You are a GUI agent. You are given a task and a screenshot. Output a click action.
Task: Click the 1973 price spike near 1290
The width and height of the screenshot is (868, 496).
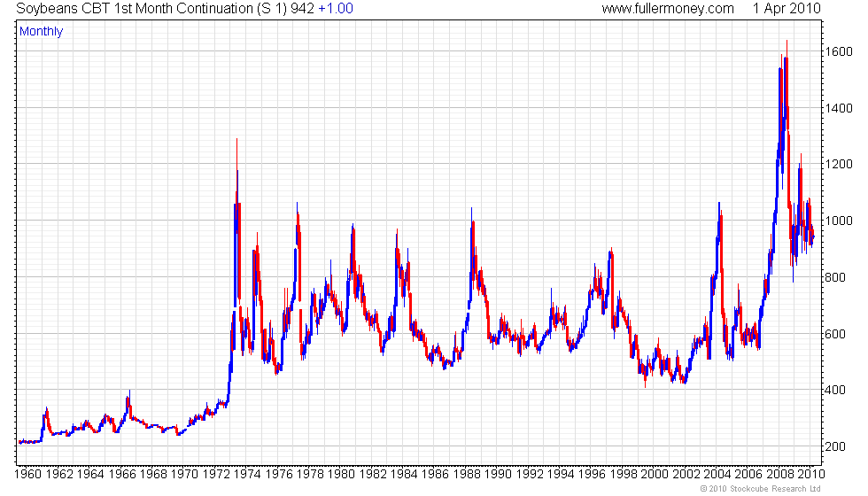(x=237, y=167)
